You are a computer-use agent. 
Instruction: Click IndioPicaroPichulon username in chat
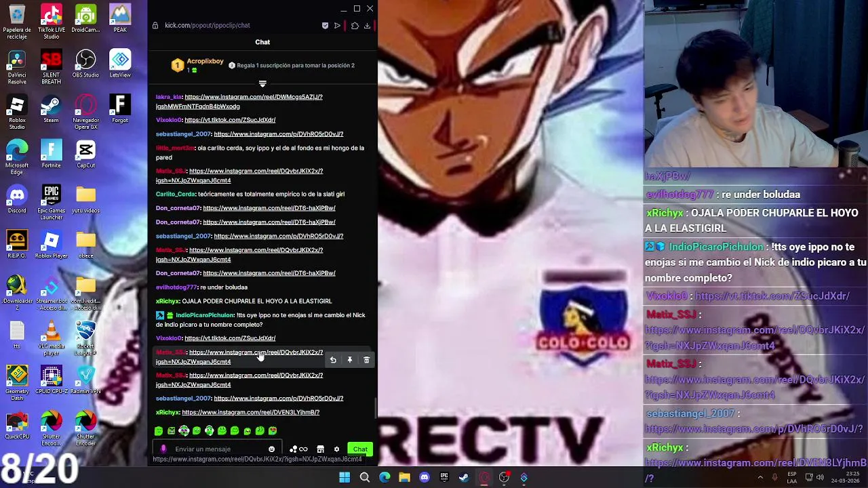[205, 315]
